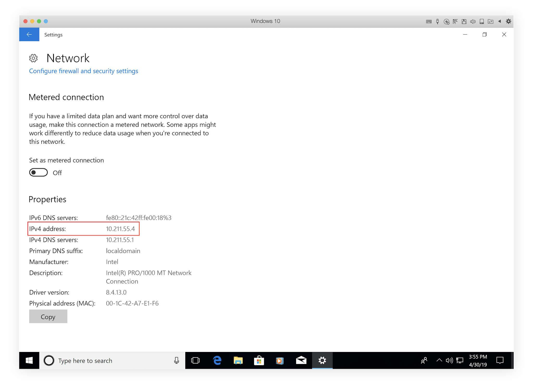Click the floppy disk icon
Viewport: 533px width, 392px height.
464,21
